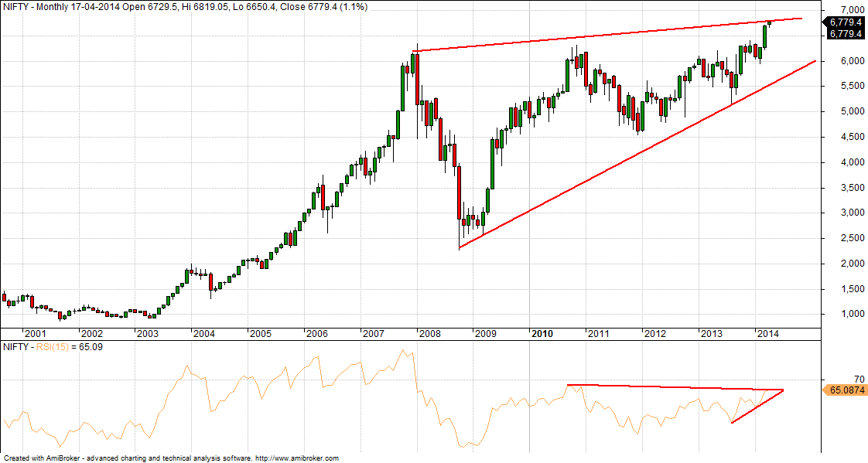Image resolution: width=868 pixels, height=463 pixels.
Task: Click the 2014 year marker
Action: pos(767,334)
